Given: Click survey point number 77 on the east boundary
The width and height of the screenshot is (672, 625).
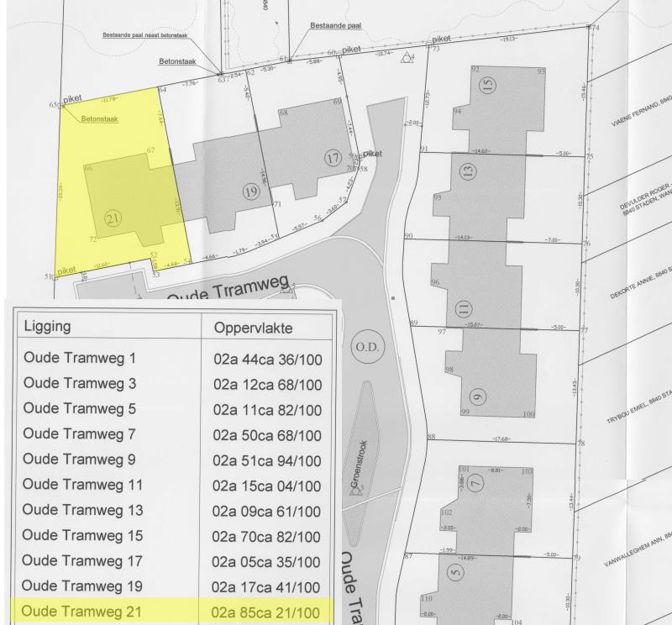Looking at the screenshot, I should [x=584, y=330].
